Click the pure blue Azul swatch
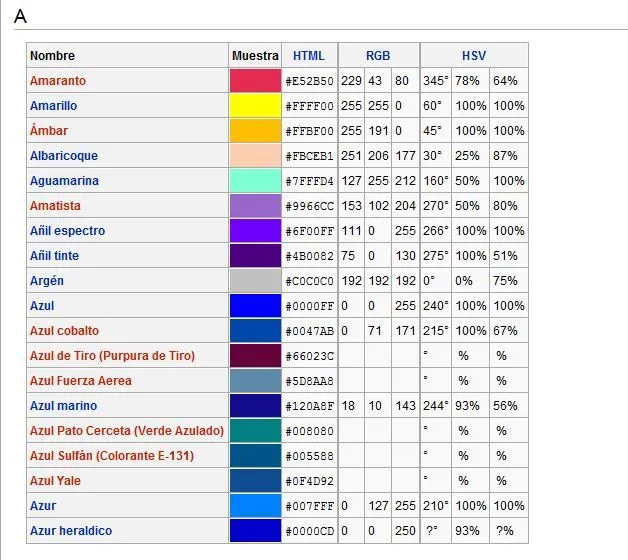 click(x=255, y=306)
